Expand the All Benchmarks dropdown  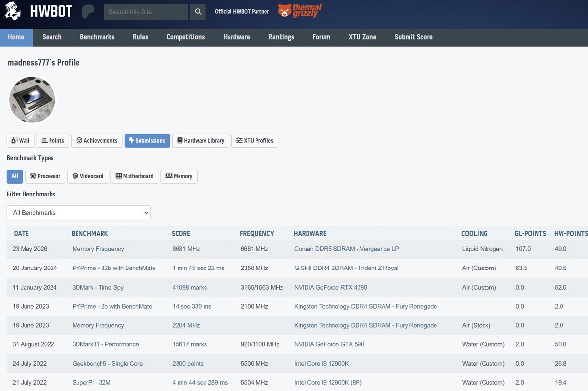pos(78,213)
